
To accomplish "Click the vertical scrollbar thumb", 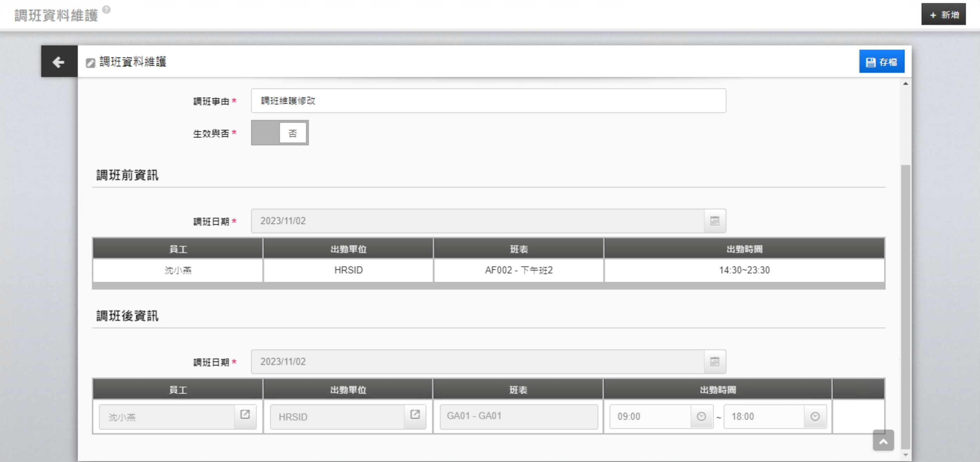I will 906,306.
